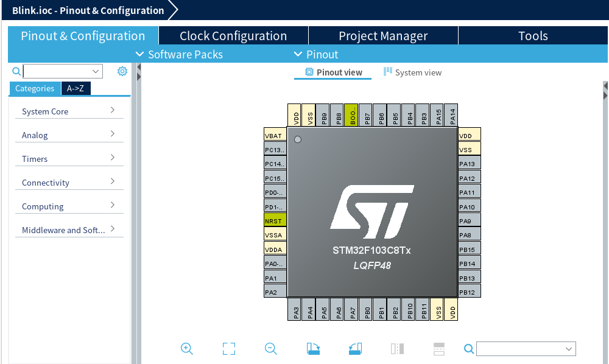Screen dimensions: 609x364
Task: Open the Pinout dropdown menu
Action: 316,54
